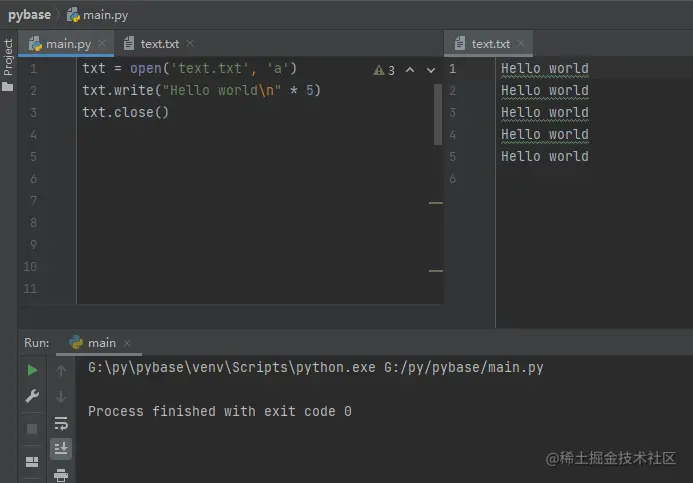Click line number 1 in main.py gutter

pos(34,69)
